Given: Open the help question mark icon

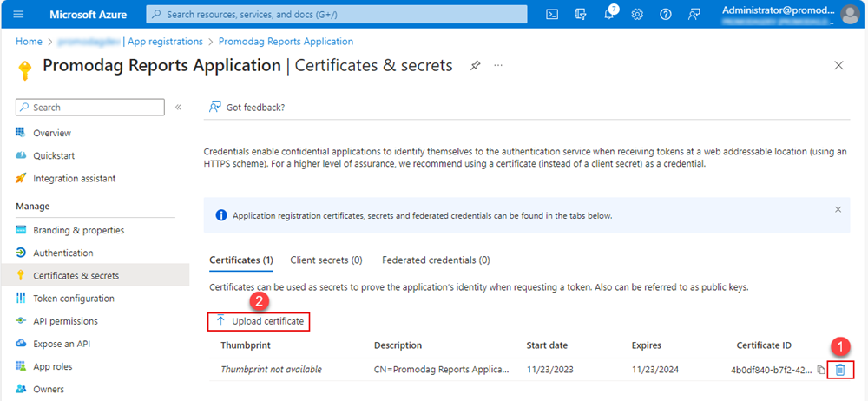Looking at the screenshot, I should (666, 15).
